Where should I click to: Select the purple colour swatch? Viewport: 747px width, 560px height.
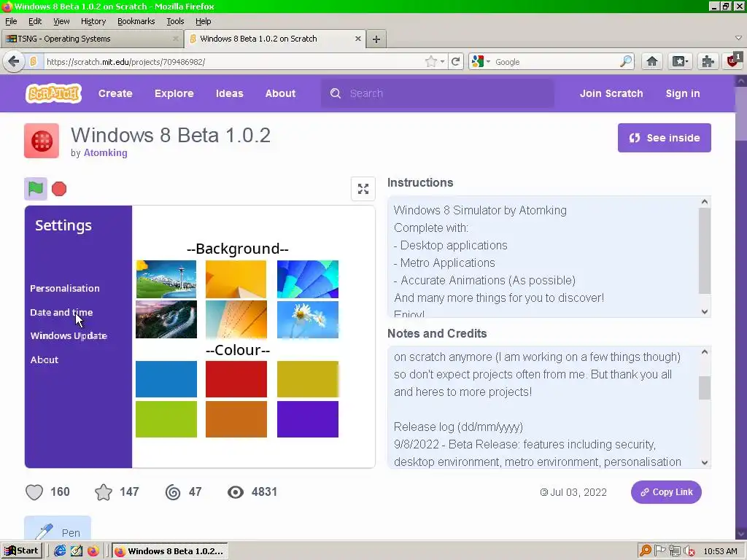tap(308, 419)
